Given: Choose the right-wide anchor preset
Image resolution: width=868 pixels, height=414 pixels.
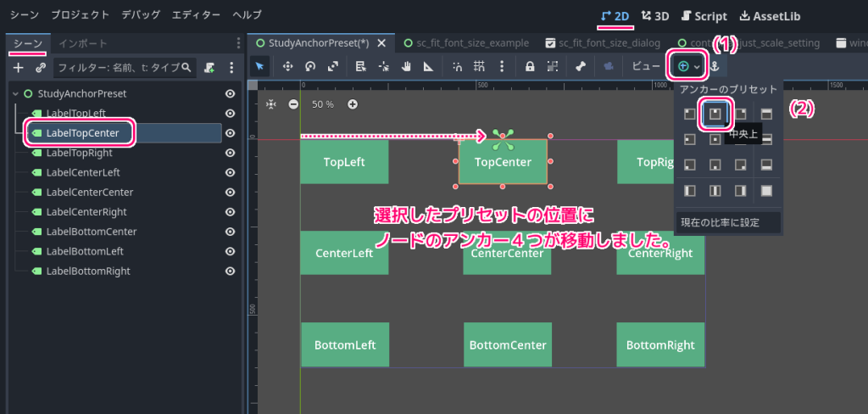Looking at the screenshot, I should (x=741, y=191).
